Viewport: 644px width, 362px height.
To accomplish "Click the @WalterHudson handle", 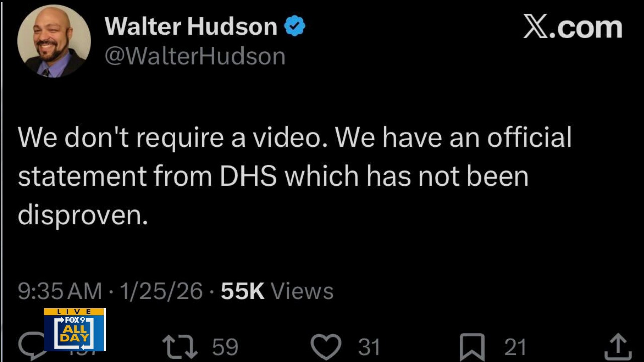I will 195,56.
